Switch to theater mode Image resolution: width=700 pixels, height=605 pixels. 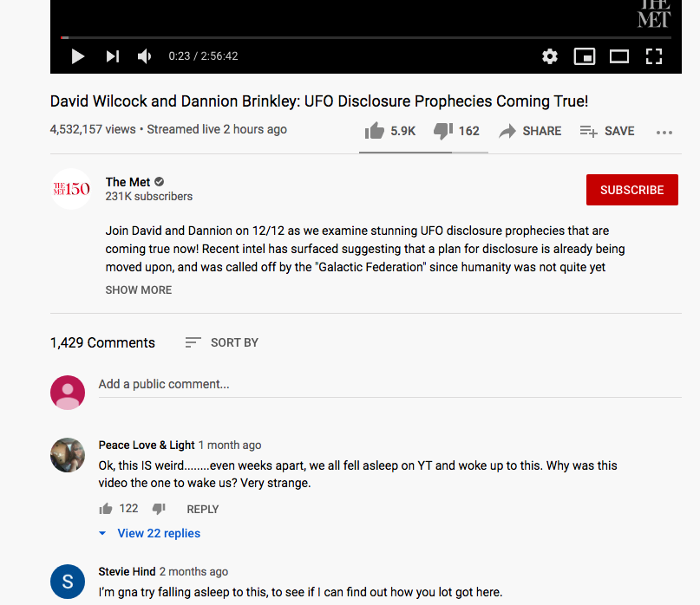(x=619, y=56)
